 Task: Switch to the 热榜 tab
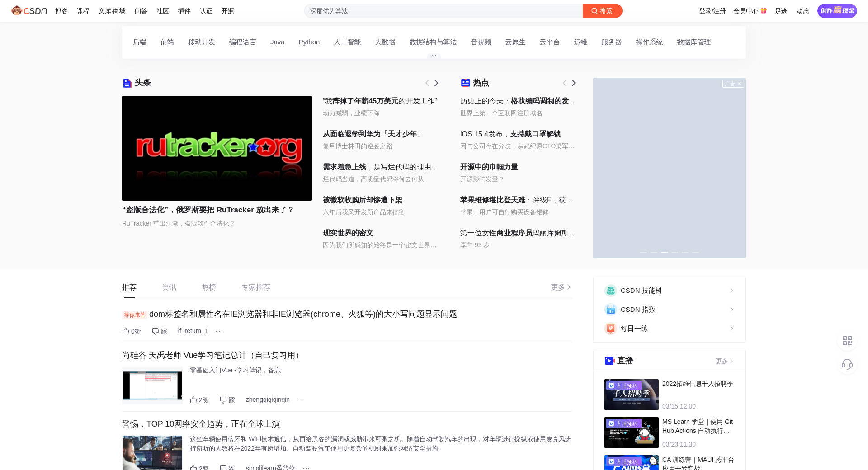[x=208, y=287]
